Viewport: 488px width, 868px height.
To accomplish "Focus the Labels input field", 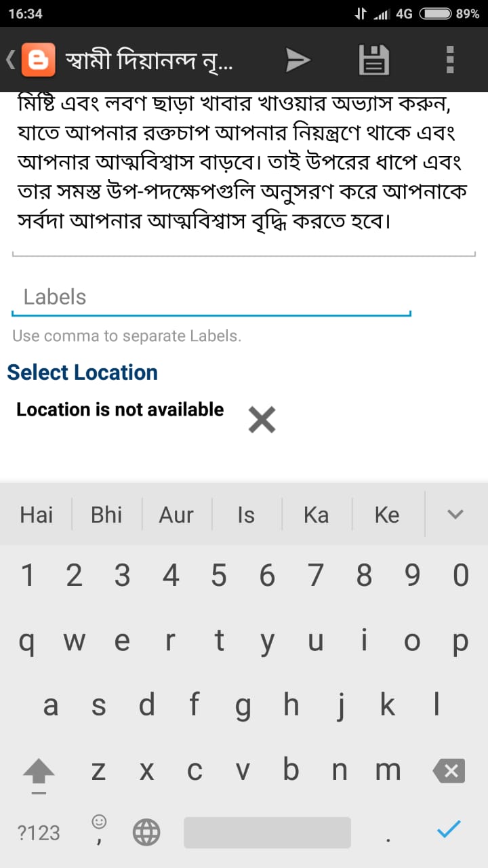I will pos(211,297).
